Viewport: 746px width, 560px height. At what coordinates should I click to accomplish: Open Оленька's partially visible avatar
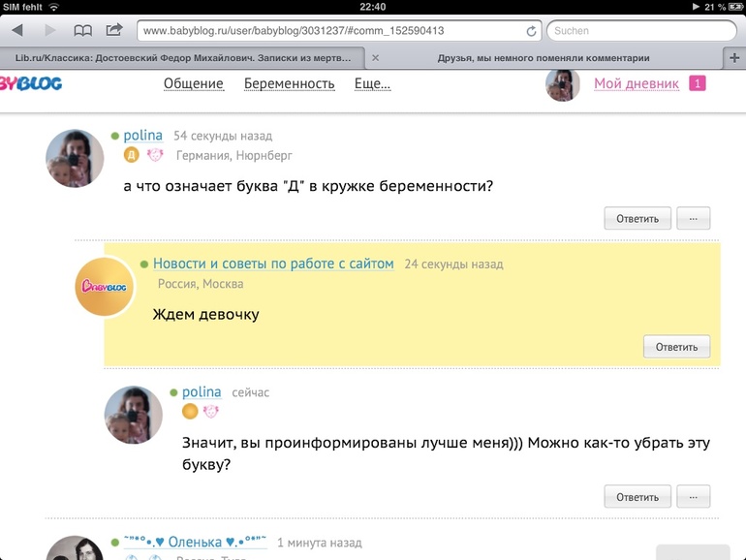coord(75,548)
